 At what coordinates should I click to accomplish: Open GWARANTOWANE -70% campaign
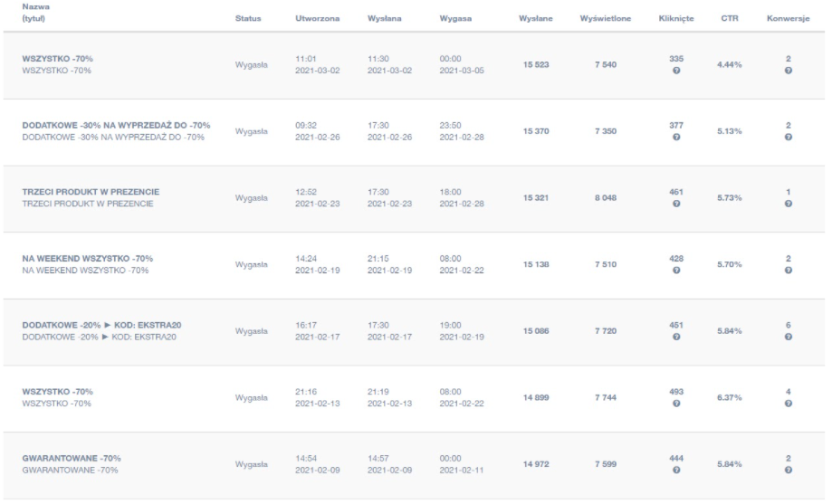pos(72,459)
